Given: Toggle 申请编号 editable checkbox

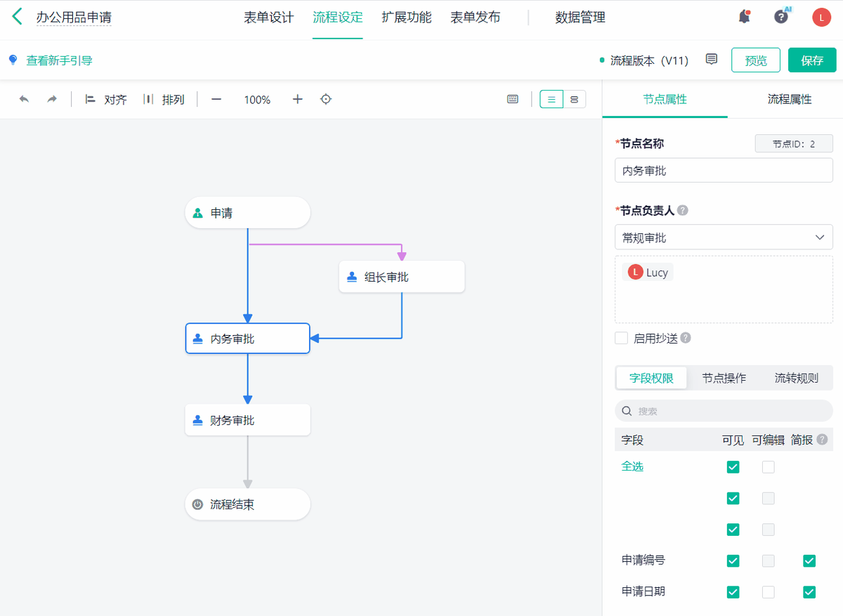Looking at the screenshot, I should click(769, 561).
